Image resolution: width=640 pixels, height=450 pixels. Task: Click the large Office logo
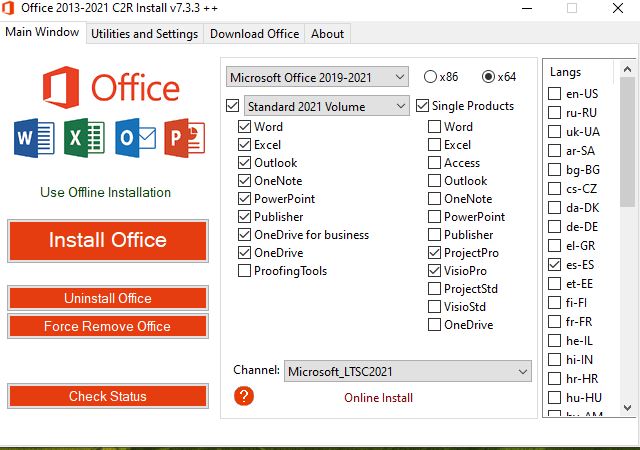coord(111,87)
